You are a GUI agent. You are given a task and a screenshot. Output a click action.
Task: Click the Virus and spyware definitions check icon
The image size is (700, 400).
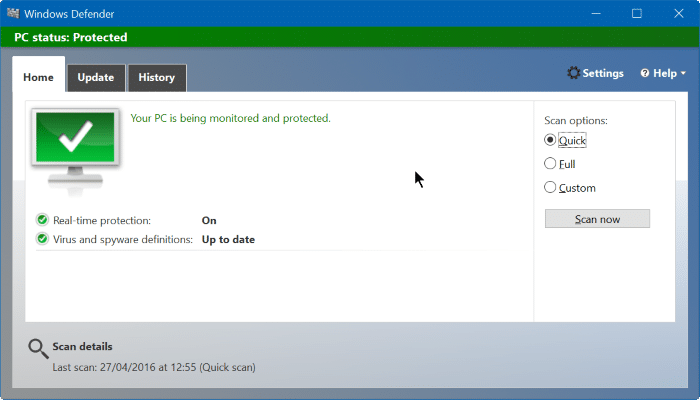tap(42, 239)
